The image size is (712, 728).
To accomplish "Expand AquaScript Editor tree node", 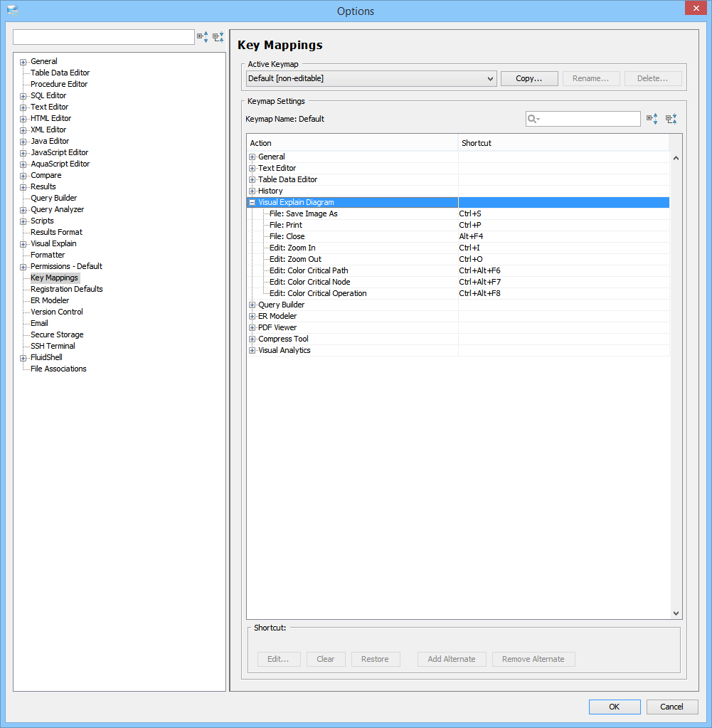I will point(23,164).
